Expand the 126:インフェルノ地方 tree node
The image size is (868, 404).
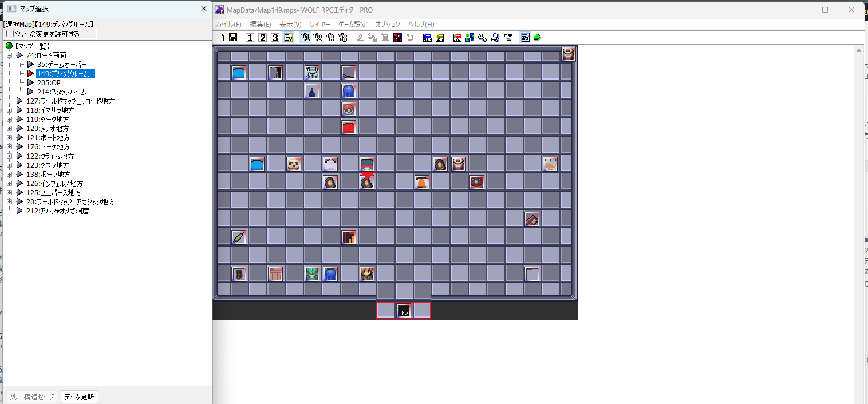(x=9, y=184)
